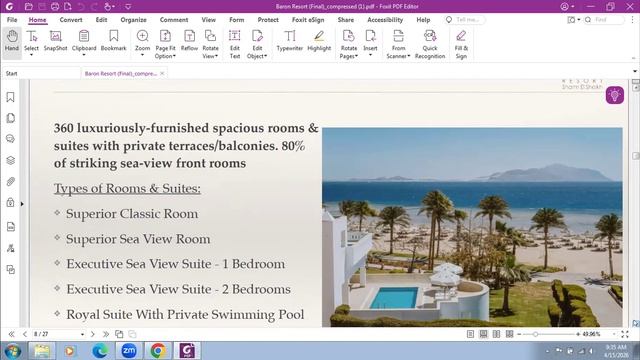Image resolution: width=640 pixels, height=360 pixels.
Task: Expand the Clipboard dropdown
Action: (x=84, y=55)
